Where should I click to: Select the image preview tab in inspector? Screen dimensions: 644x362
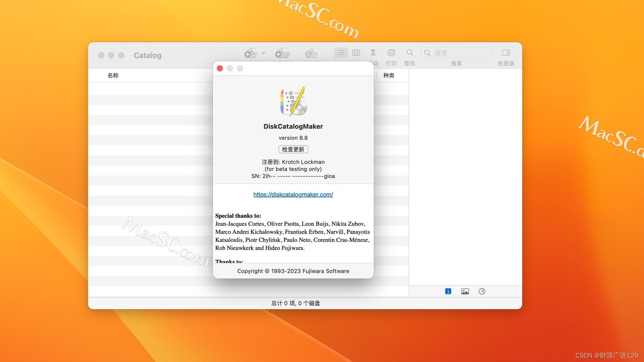pyautogui.click(x=465, y=291)
